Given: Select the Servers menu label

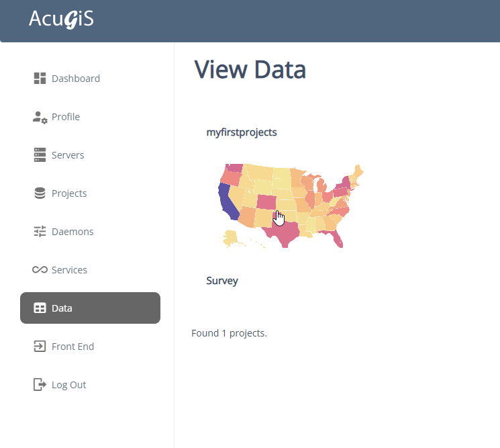Looking at the screenshot, I should click(68, 155).
